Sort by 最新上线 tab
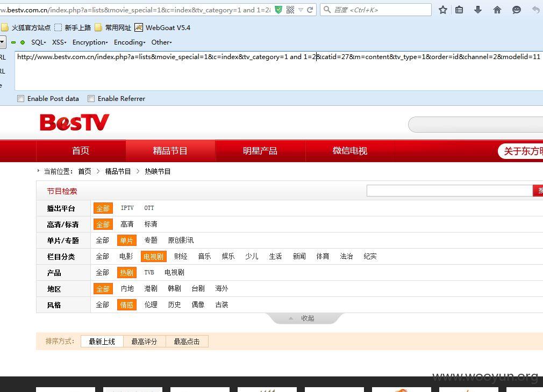Viewport: 543px width, 392px height. click(x=102, y=342)
